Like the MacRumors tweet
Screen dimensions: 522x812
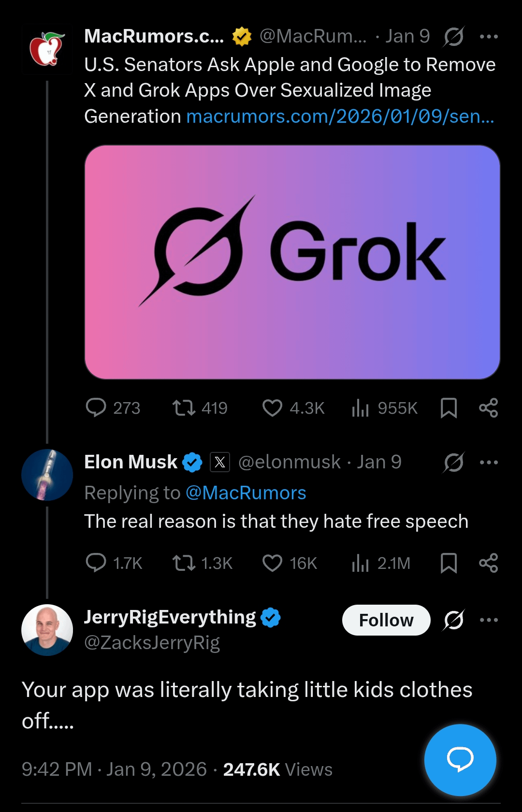tap(272, 407)
